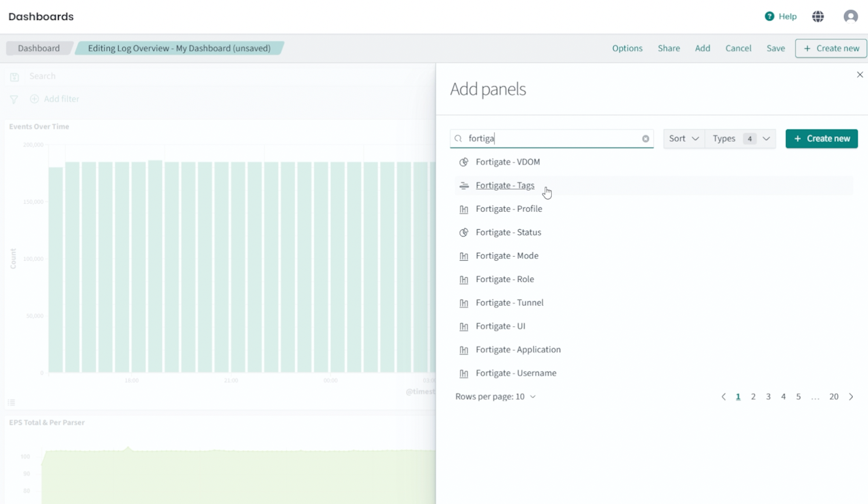Click bar chart icon for Fortigate - Profile
The height and width of the screenshot is (504, 868).
click(x=464, y=209)
